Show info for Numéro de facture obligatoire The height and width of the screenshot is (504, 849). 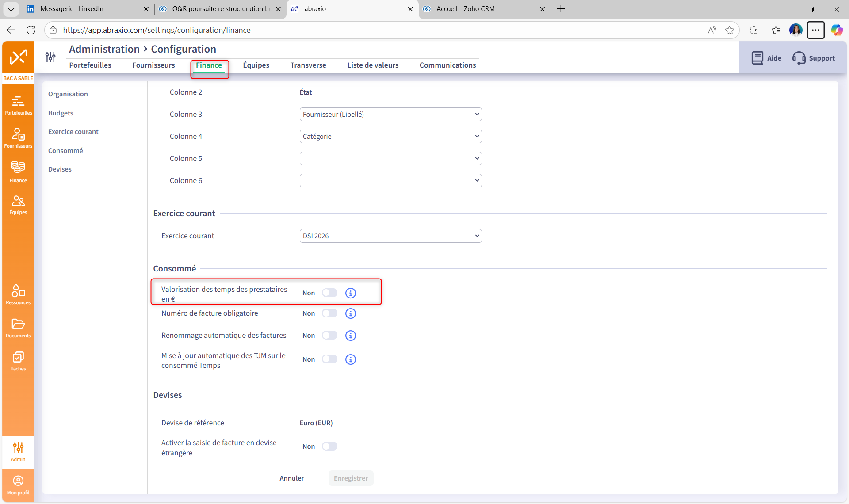click(350, 313)
